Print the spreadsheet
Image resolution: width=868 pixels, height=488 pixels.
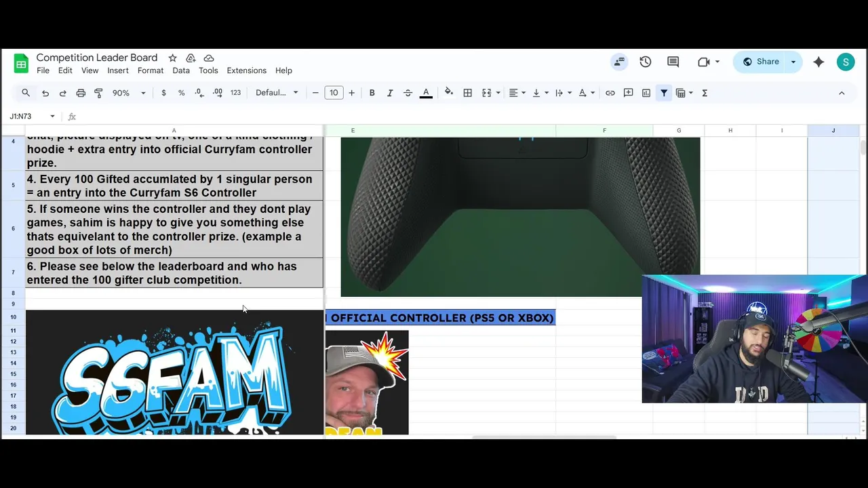pos(81,93)
